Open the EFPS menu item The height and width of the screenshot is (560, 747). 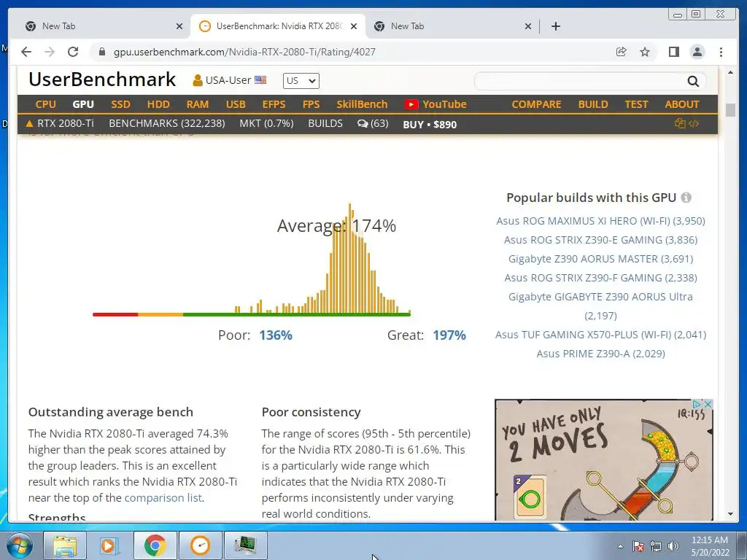pos(274,104)
